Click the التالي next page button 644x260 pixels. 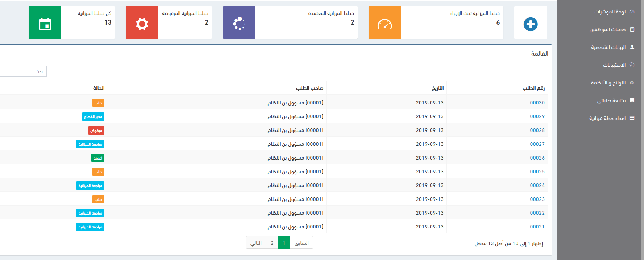[256, 243]
